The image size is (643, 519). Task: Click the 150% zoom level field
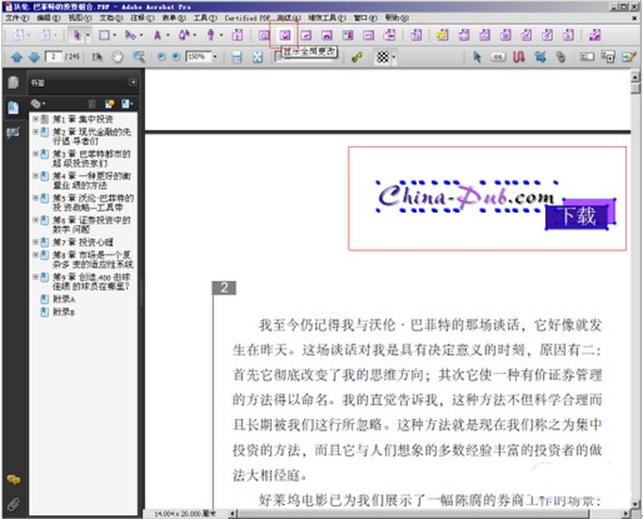click(x=198, y=57)
